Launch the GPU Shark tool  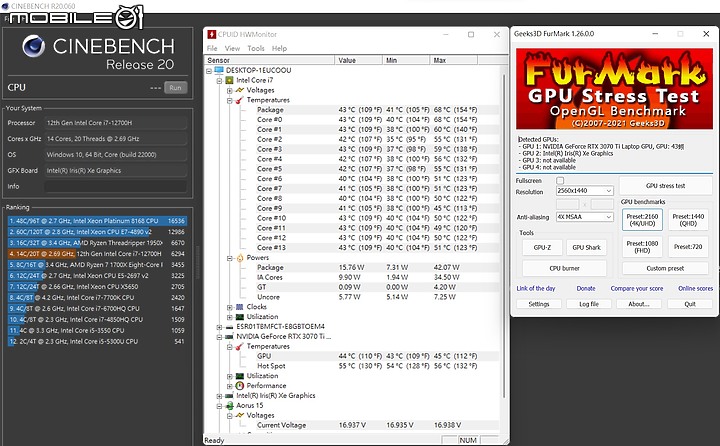point(586,247)
